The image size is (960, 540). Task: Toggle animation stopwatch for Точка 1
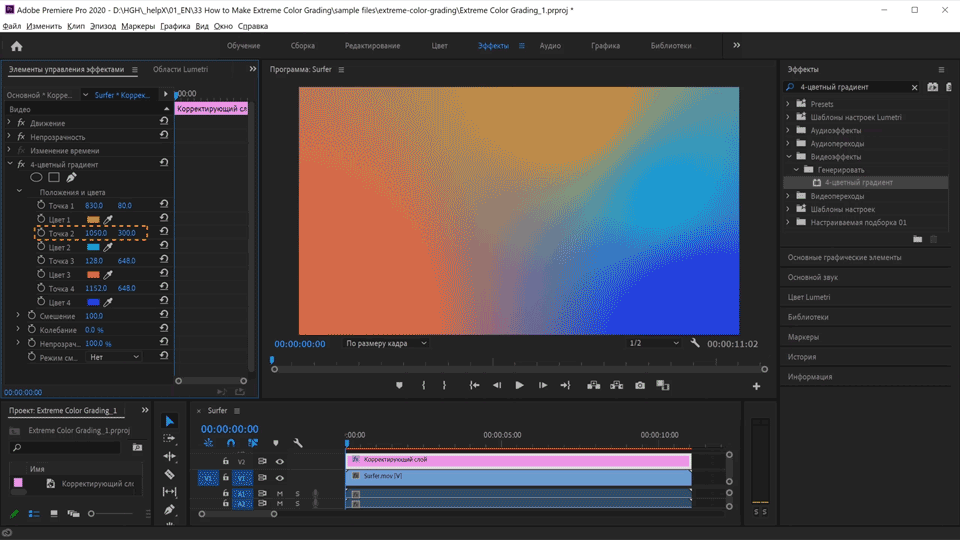pyautogui.click(x=40, y=206)
